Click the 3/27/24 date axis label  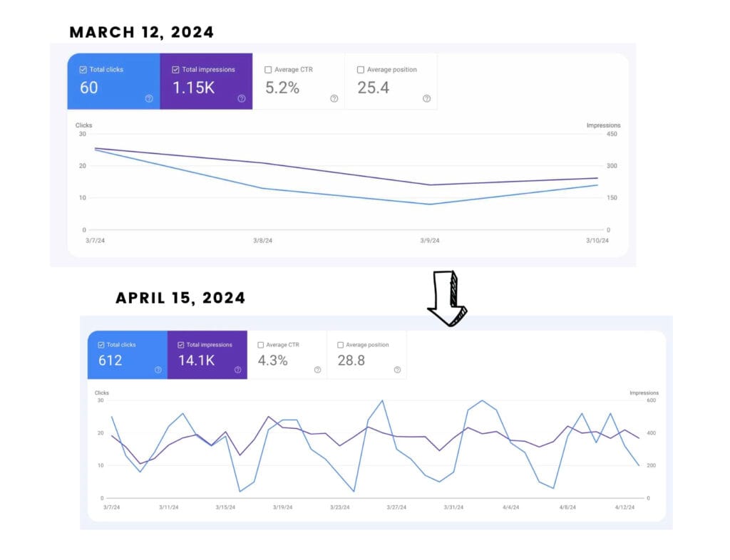[397, 508]
